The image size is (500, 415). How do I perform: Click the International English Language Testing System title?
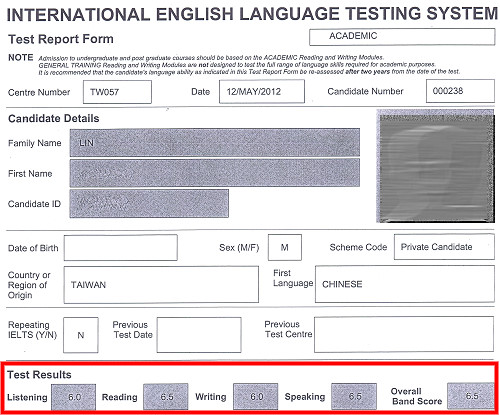click(252, 14)
